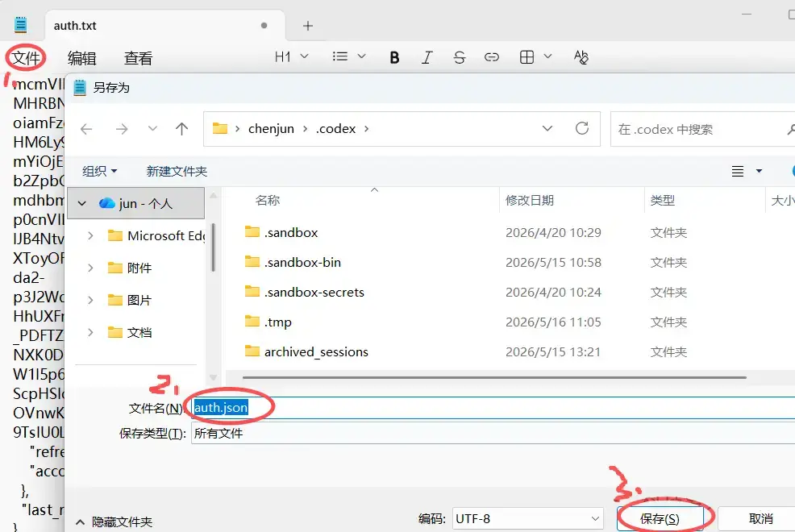
Task: Clear formatting with the A icon
Action: click(x=581, y=57)
